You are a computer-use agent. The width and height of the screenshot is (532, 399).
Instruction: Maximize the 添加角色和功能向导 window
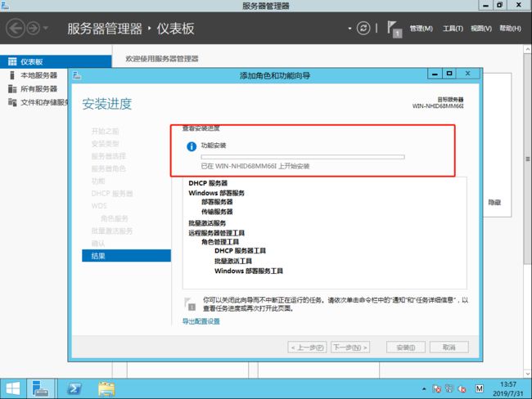[x=449, y=74]
